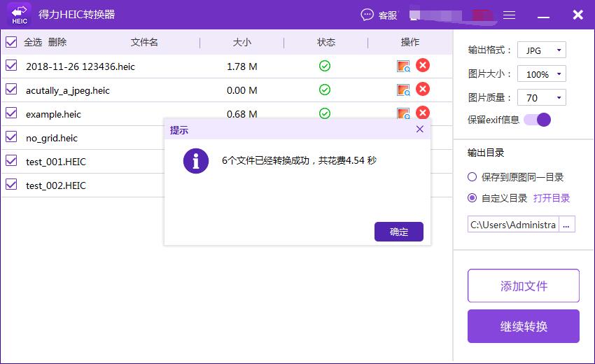Open the 输出格式 JPG dropdown
The image size is (595, 364).
point(541,50)
